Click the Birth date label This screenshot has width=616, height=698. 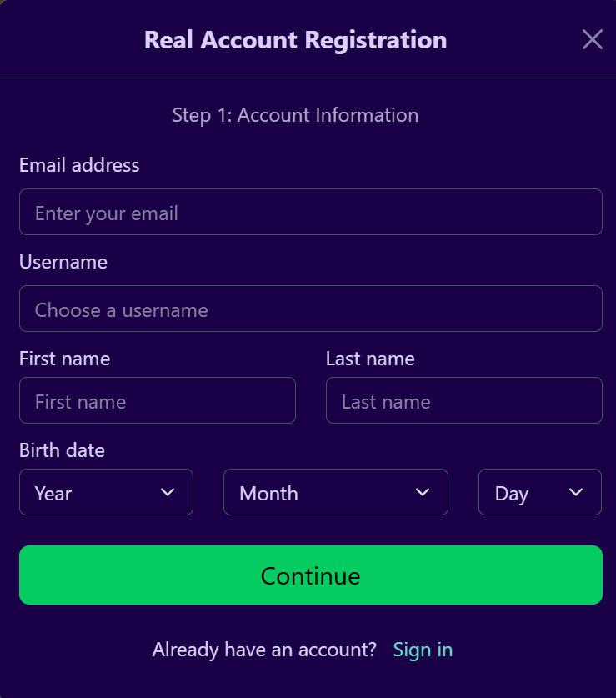(x=62, y=450)
